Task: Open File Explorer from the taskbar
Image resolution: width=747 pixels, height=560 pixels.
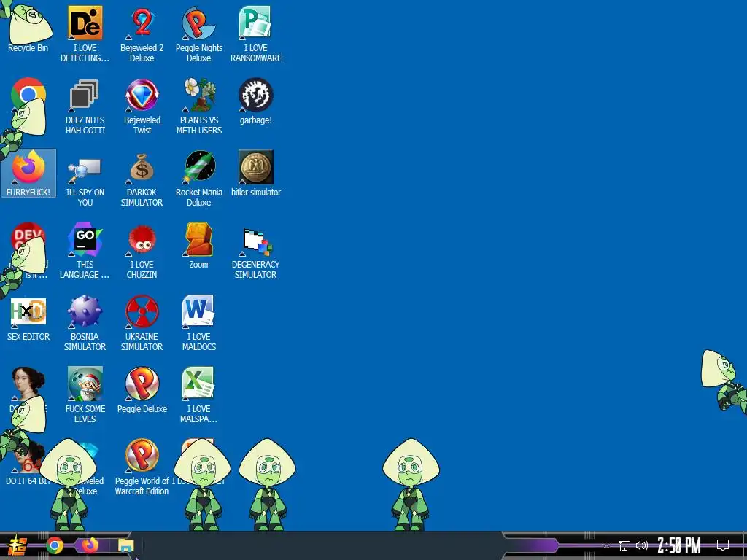Action: click(125, 545)
